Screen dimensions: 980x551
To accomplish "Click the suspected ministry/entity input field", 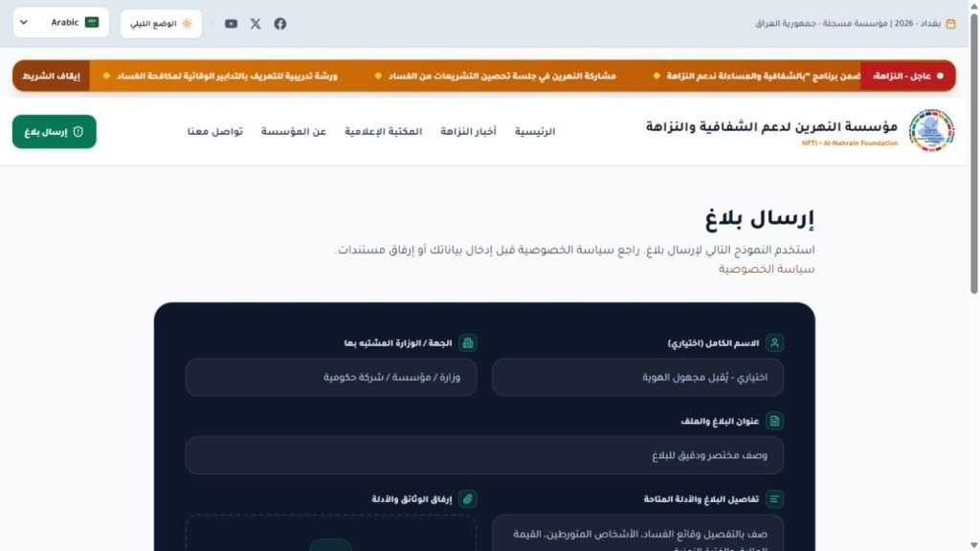I will click(x=330, y=377).
